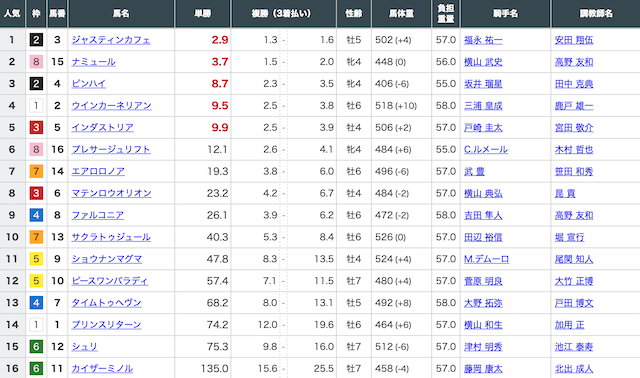640x378 pixels.
Task: Click horse name ウインカーネリアン
Action: coord(111,106)
